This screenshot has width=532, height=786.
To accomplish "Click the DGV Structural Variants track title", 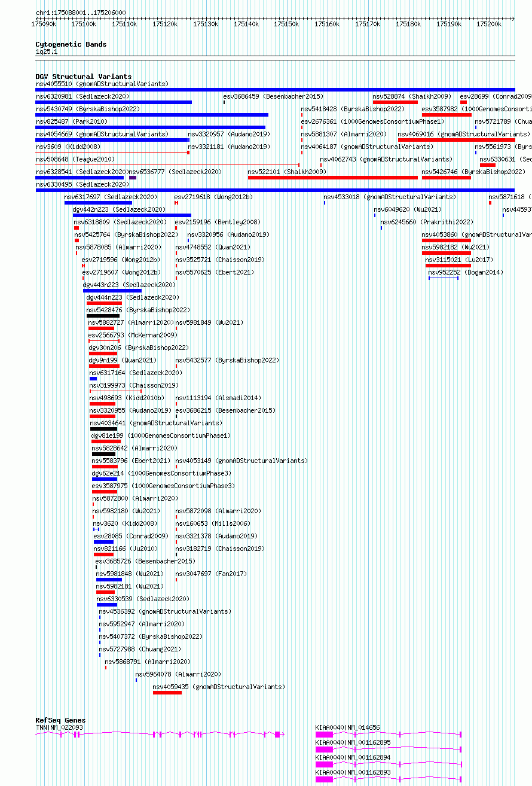I will [84, 77].
